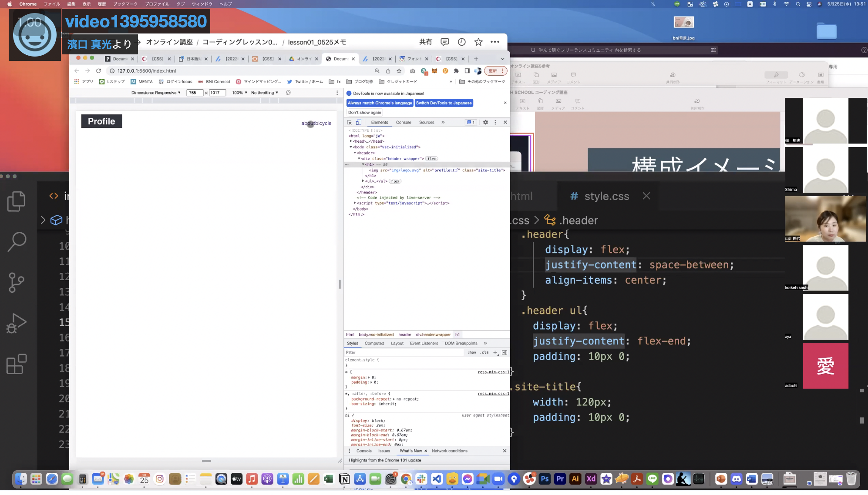Click Switch DevTools to Japanese button

point(444,103)
